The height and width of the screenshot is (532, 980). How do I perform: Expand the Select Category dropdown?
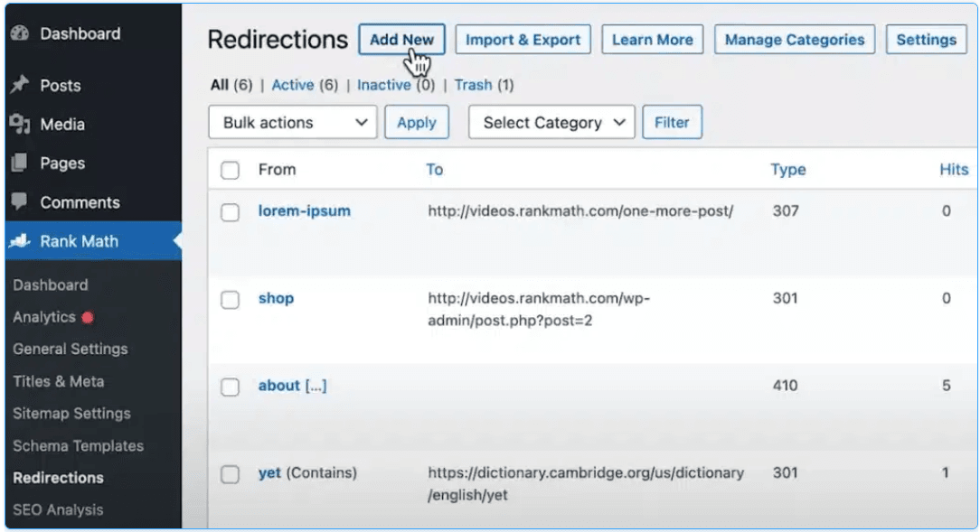(551, 122)
